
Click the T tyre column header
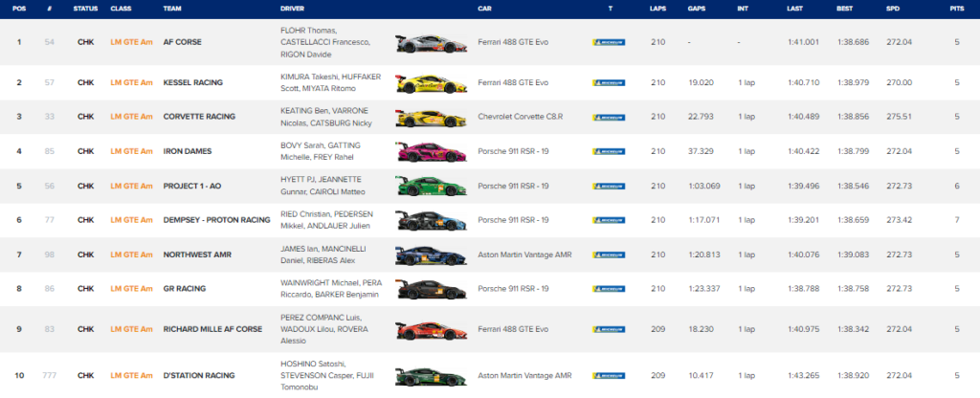(610, 9)
